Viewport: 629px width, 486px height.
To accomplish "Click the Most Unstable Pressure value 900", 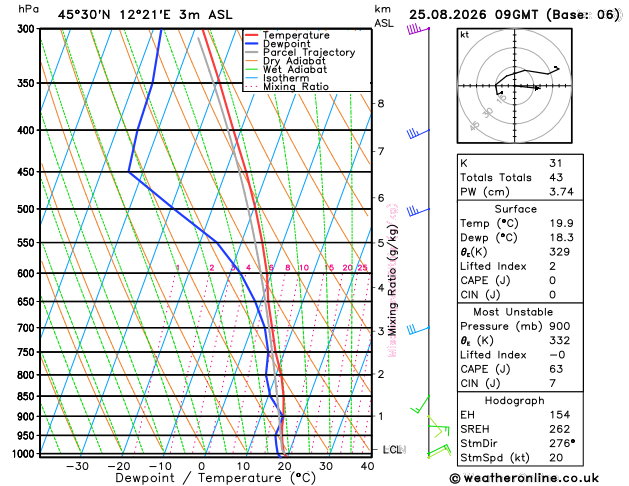I will click(560, 326).
